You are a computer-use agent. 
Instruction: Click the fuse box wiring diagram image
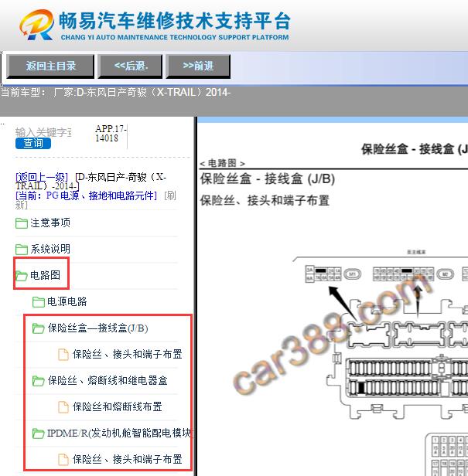pos(380,362)
